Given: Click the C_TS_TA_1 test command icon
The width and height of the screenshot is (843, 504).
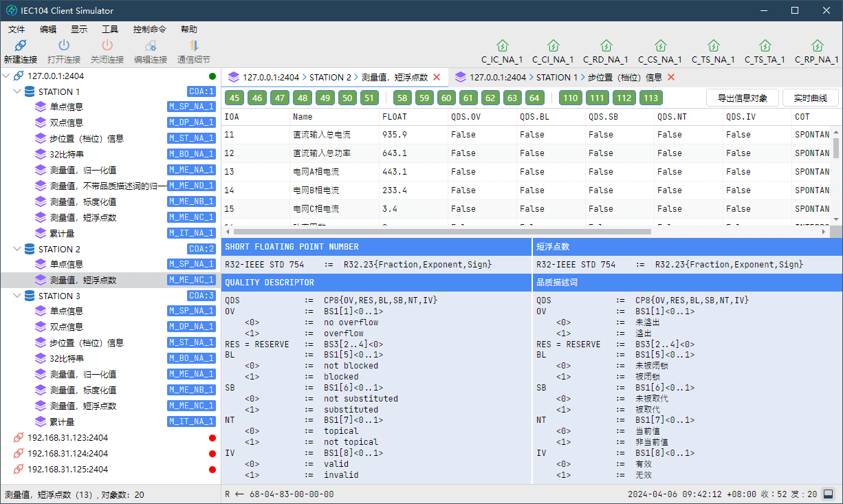Looking at the screenshot, I should (765, 46).
